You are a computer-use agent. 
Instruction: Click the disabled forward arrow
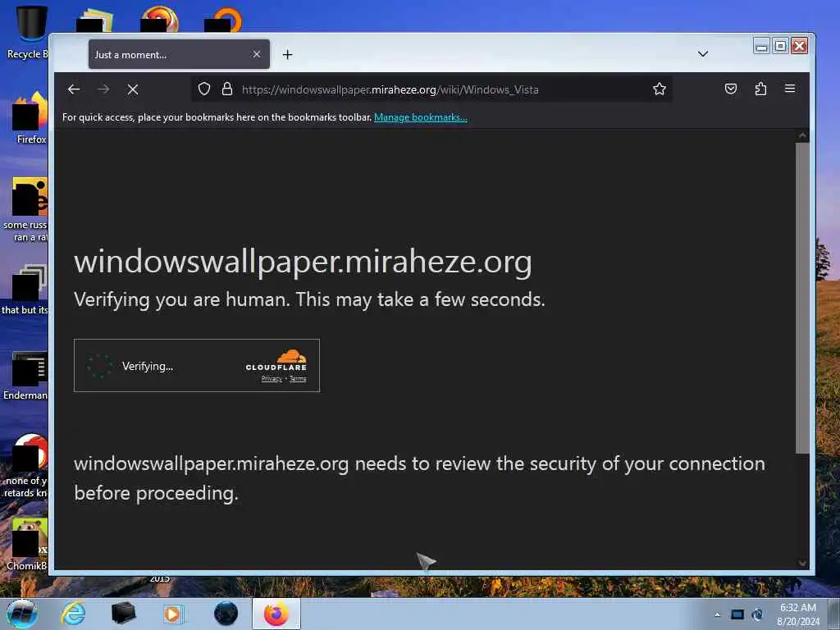tap(103, 89)
